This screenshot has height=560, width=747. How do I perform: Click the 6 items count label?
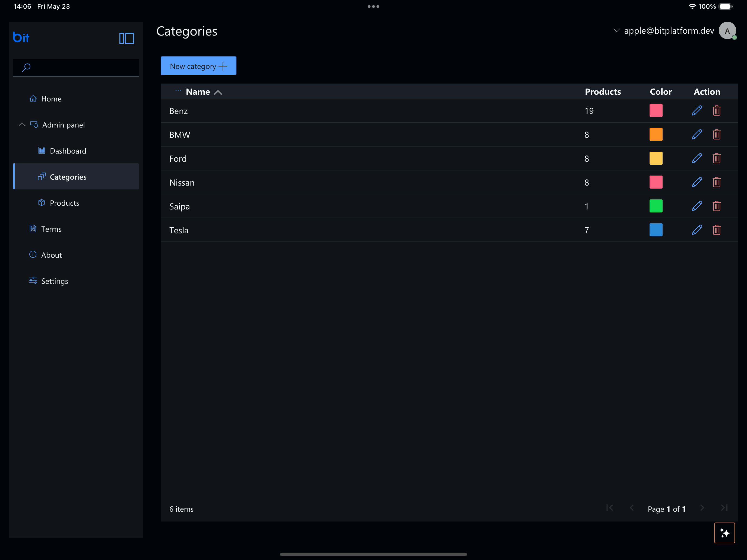pyautogui.click(x=181, y=509)
